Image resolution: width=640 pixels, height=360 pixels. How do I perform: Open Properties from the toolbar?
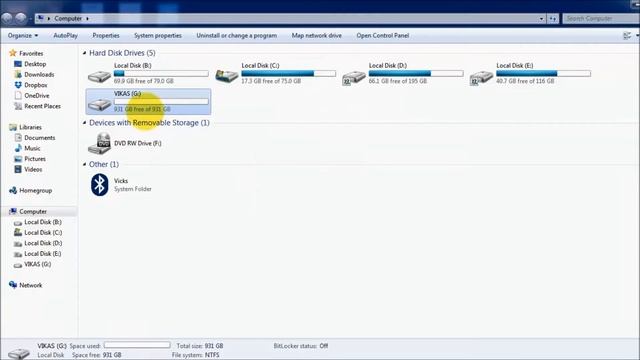coord(106,36)
